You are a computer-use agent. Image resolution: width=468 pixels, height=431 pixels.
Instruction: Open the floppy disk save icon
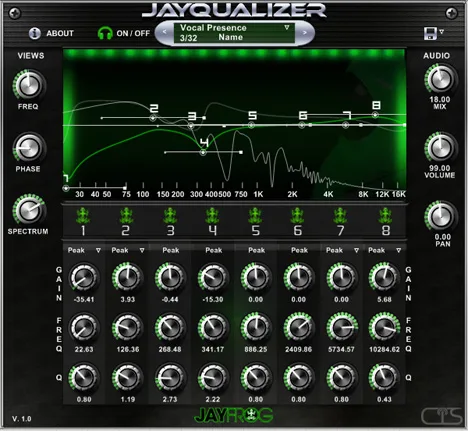click(x=430, y=33)
